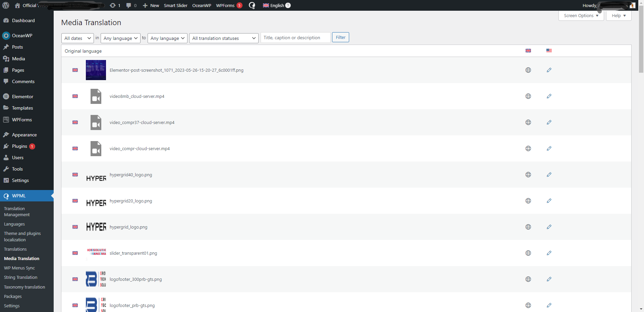
Task: Open the target Any language dropdown after 'to'
Action: click(x=167, y=38)
